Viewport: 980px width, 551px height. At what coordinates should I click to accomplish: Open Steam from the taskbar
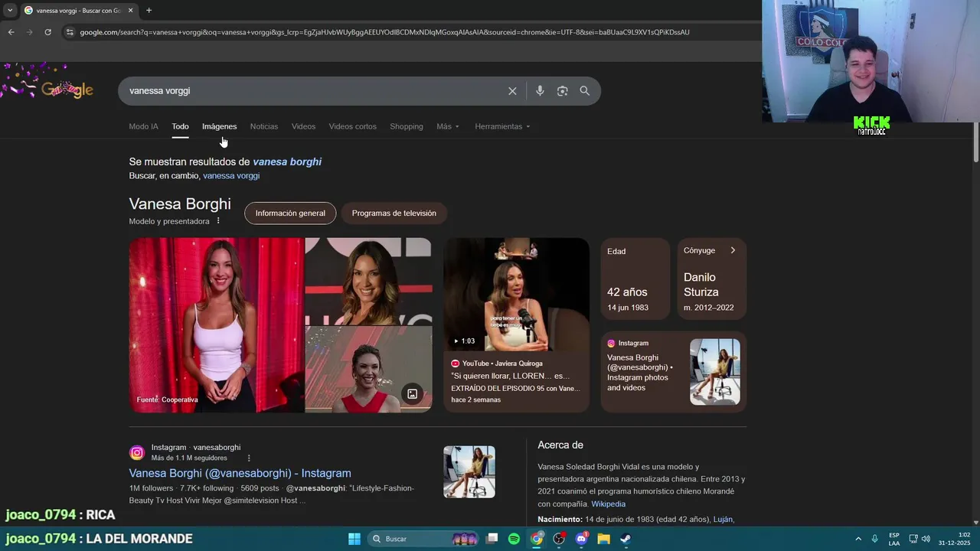pyautogui.click(x=626, y=539)
